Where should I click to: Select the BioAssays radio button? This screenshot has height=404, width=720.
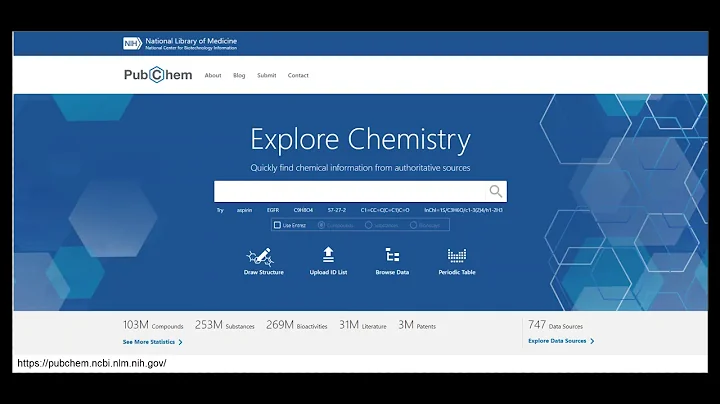click(x=413, y=225)
